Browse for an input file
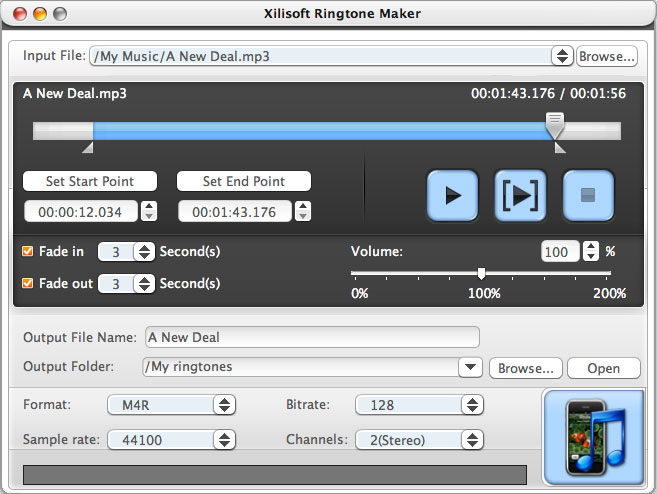The width and height of the screenshot is (657, 494). click(606, 56)
